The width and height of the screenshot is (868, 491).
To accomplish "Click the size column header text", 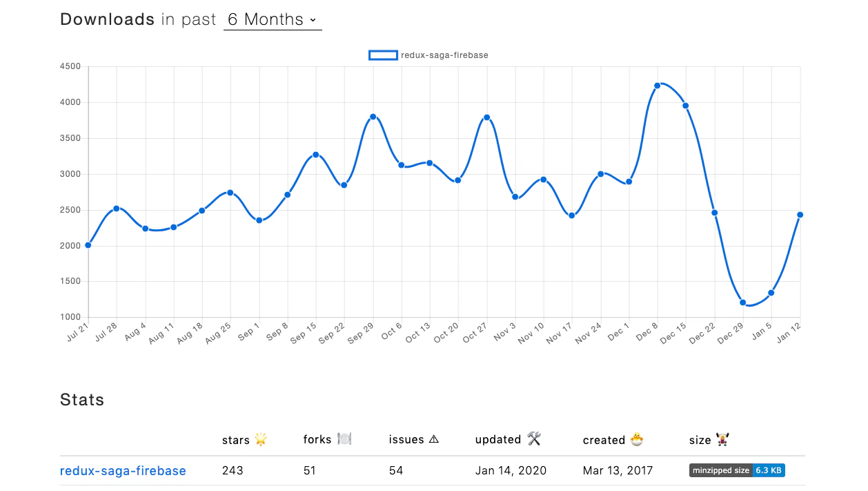I will point(700,440).
